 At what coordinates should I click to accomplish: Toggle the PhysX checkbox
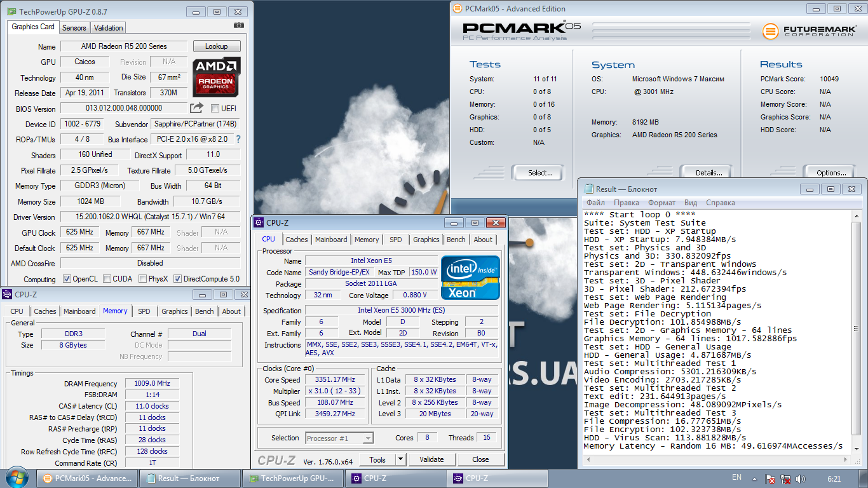click(144, 279)
